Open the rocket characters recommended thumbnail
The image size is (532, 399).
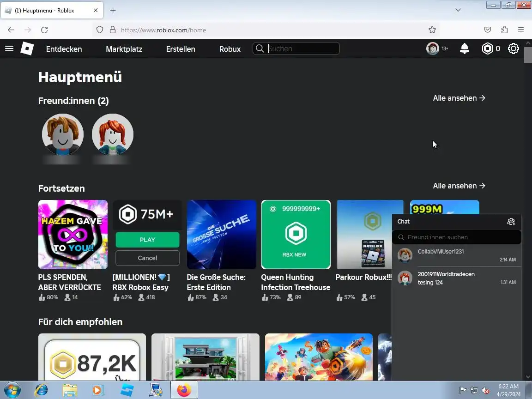319,357
